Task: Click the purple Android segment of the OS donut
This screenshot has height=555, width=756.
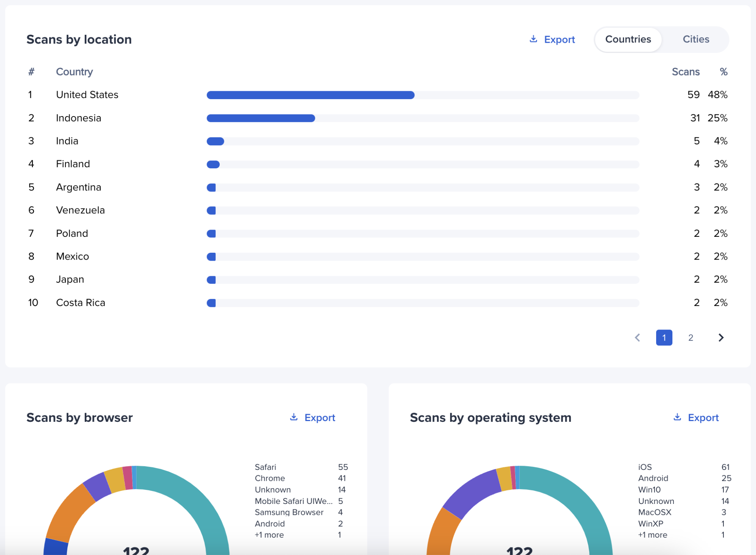Action: click(473, 492)
